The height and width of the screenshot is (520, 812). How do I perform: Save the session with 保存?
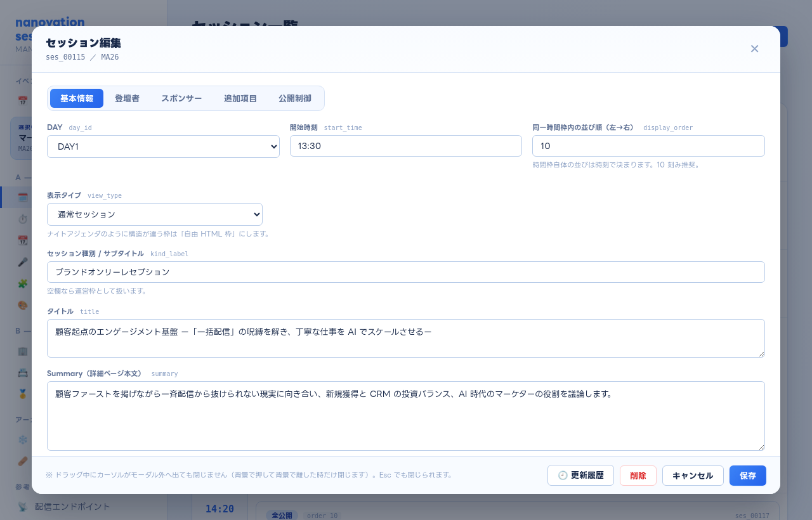click(748, 476)
